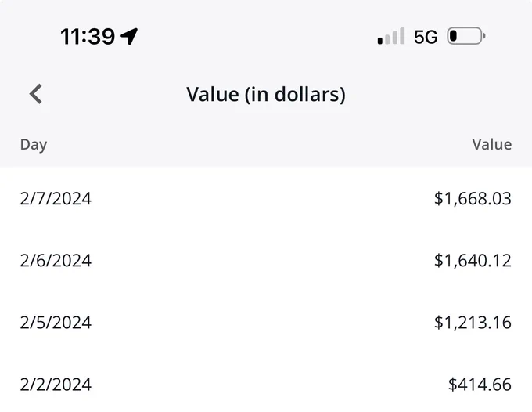Open the 2/6/2024 row
The height and width of the screenshot is (412, 532).
(x=266, y=261)
